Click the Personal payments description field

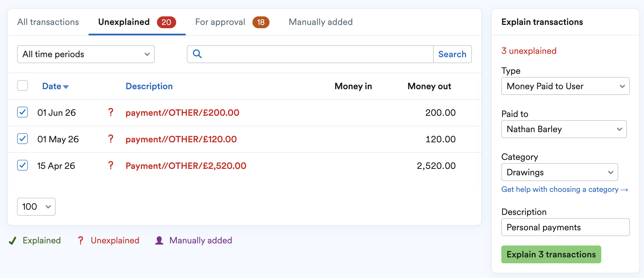click(x=565, y=227)
